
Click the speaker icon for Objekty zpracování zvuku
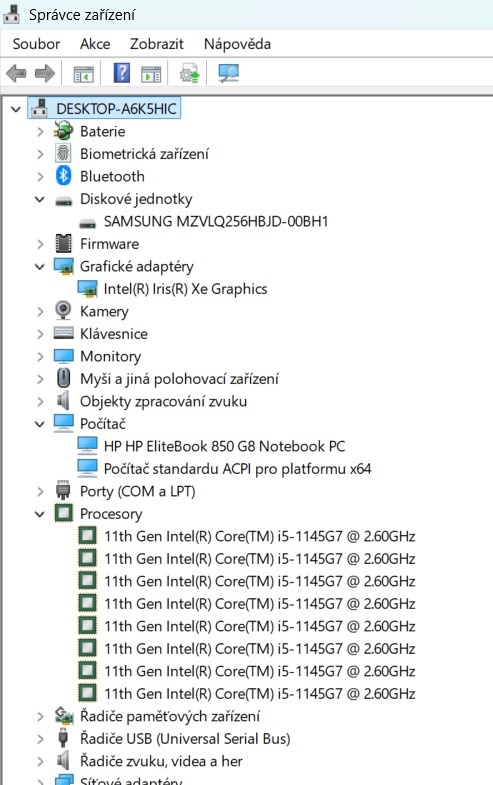point(63,401)
